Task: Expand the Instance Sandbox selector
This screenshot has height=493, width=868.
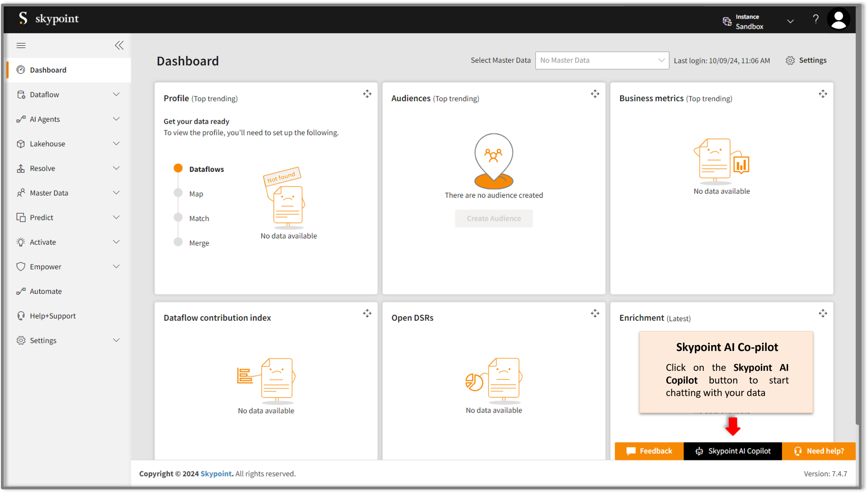Action: click(x=790, y=21)
